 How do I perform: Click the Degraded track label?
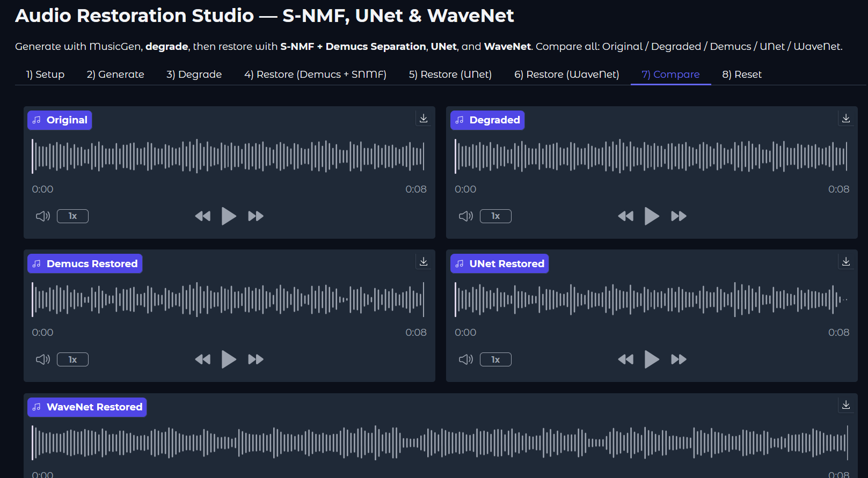pyautogui.click(x=487, y=120)
